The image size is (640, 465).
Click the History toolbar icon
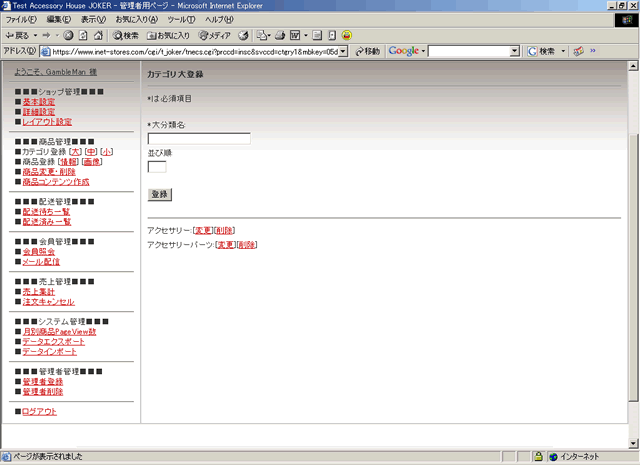tap(243, 35)
